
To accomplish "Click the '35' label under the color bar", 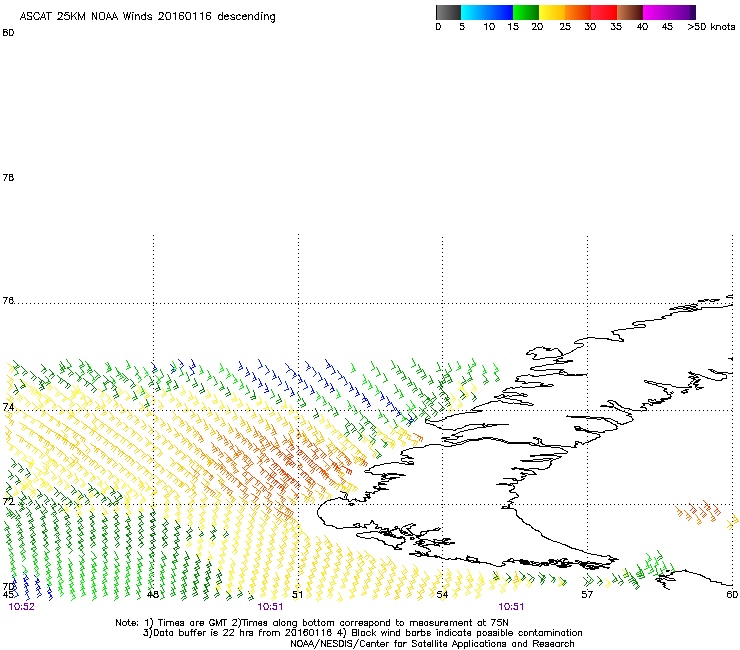I will (616, 27).
